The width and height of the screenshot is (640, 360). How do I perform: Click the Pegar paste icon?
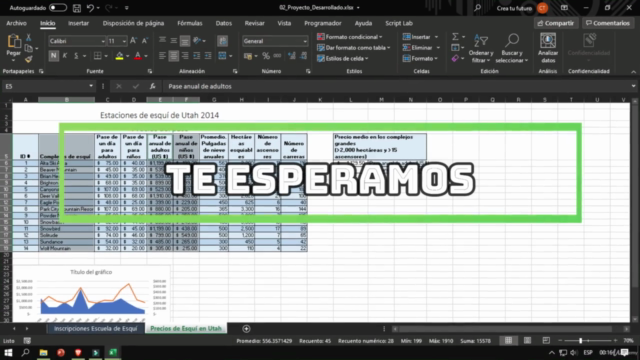point(13,41)
